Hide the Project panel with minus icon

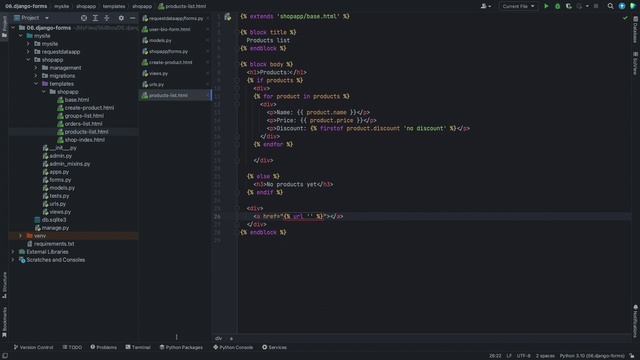(x=132, y=18)
